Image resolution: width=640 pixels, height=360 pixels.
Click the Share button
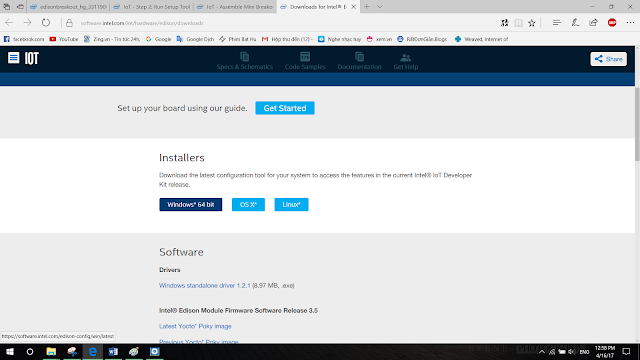608,59
